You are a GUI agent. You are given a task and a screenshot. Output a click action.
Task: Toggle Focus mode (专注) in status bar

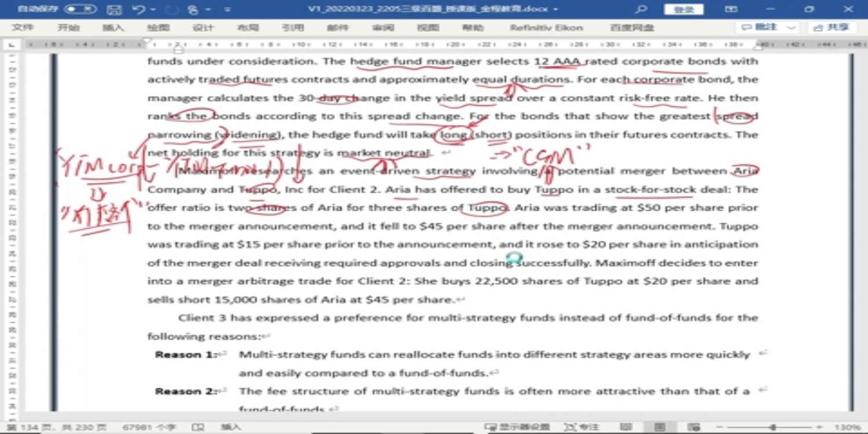tap(581, 427)
